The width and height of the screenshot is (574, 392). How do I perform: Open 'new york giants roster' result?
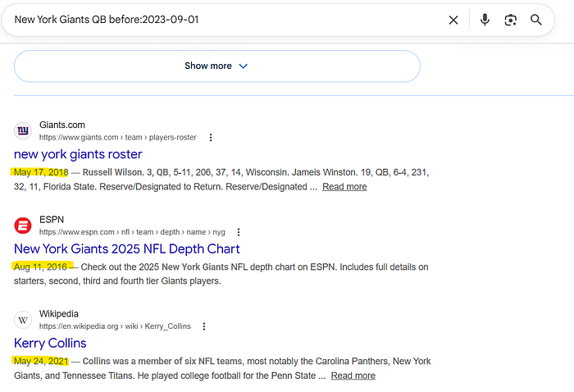coord(78,154)
